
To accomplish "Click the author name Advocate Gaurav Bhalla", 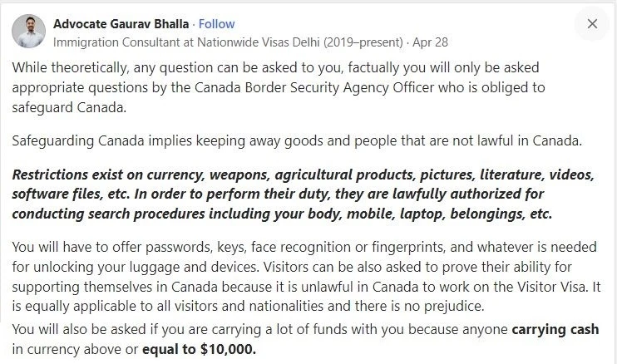I will point(121,24).
